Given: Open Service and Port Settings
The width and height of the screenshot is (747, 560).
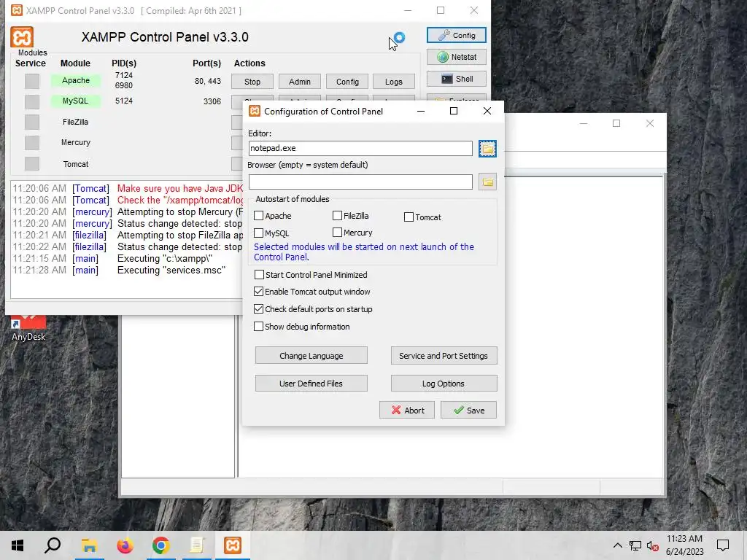Looking at the screenshot, I should pyautogui.click(x=444, y=356).
